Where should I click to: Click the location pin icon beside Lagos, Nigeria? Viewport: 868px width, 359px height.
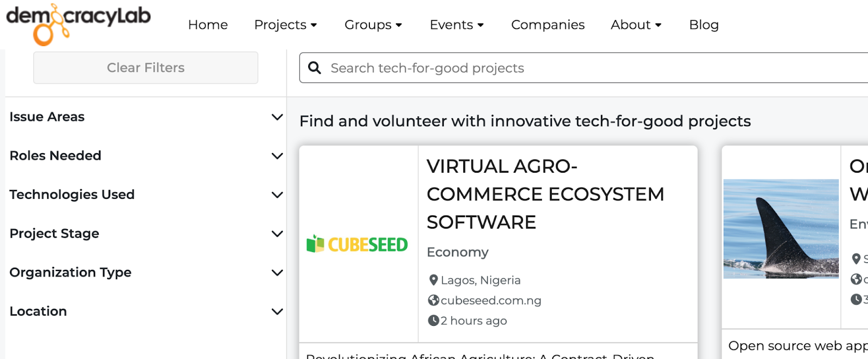pyautogui.click(x=433, y=280)
